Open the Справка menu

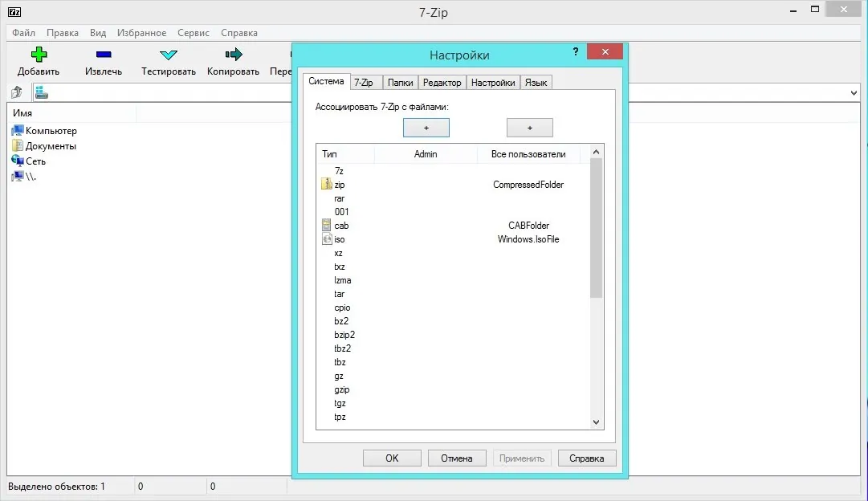(x=239, y=33)
